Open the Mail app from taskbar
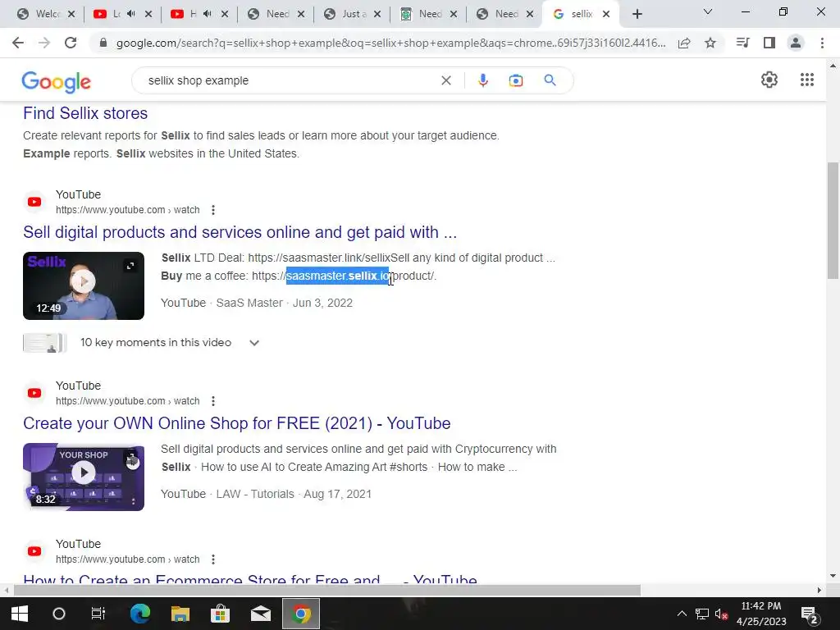The width and height of the screenshot is (840, 630). click(x=261, y=614)
